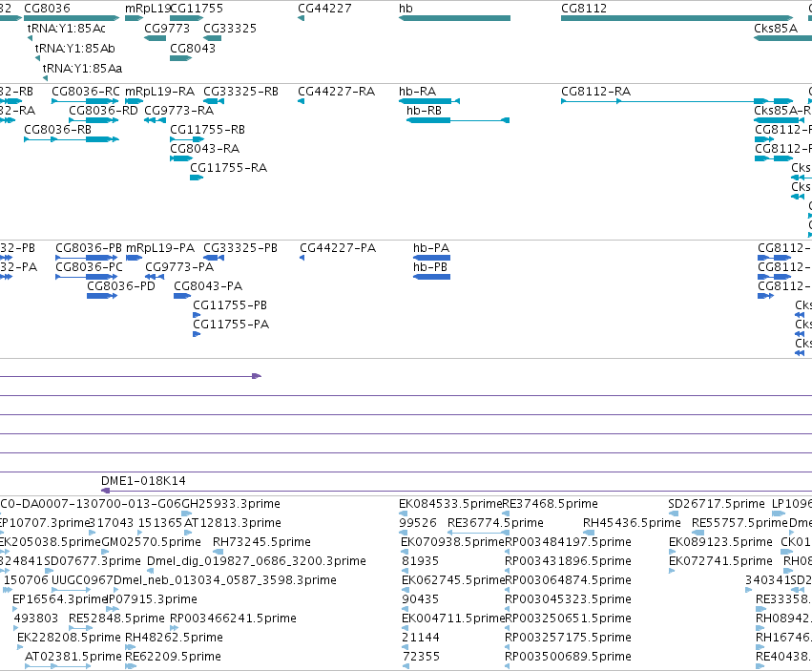Select Dmel_dig_019827_0686_3200.3prime EST

tap(150, 571)
